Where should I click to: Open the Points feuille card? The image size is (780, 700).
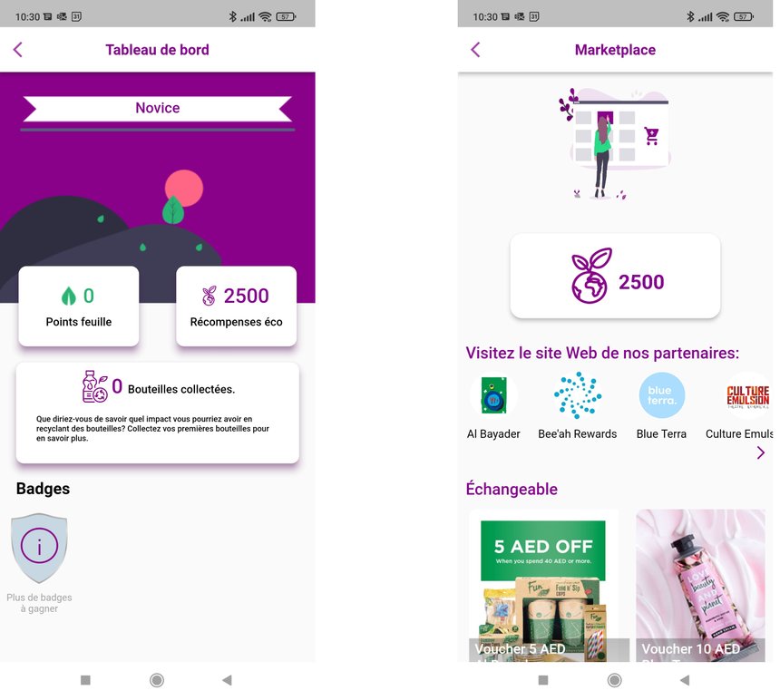point(79,306)
